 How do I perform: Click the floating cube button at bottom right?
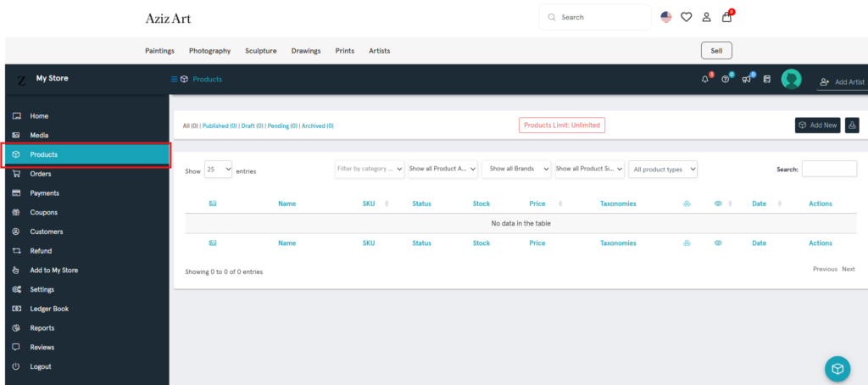click(837, 368)
